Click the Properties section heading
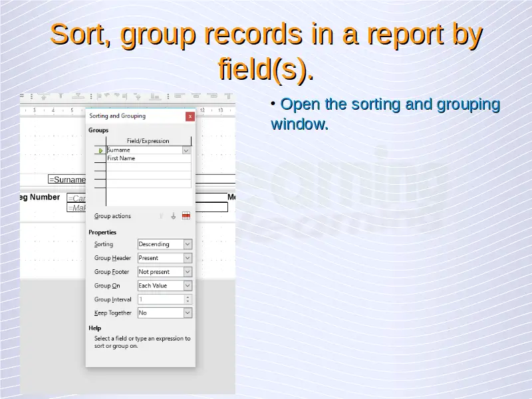The image size is (532, 399). pos(102,232)
